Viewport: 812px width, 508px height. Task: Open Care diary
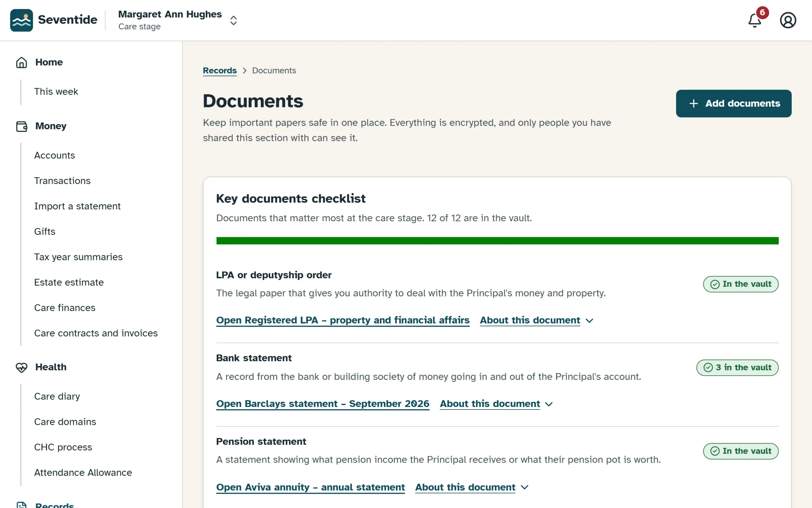click(57, 397)
